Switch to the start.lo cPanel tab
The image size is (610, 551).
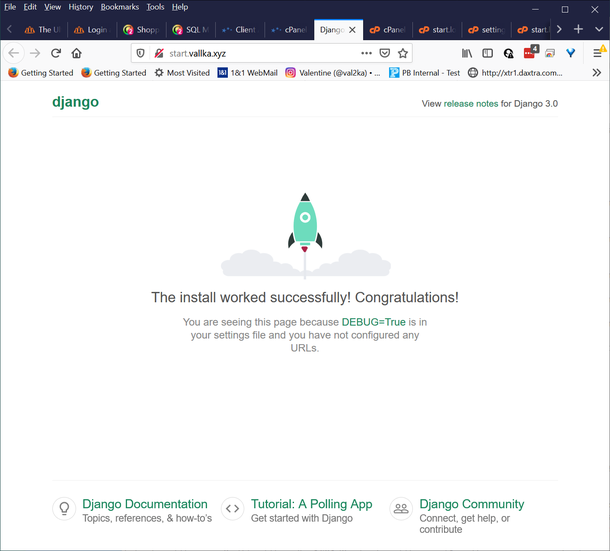pos(437,30)
